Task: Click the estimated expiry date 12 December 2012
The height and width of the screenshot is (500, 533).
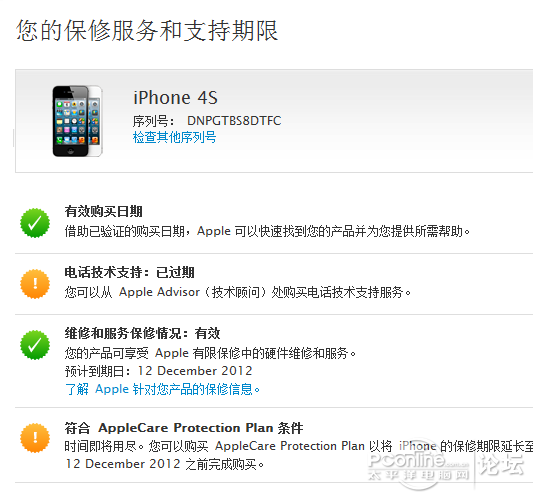Action: (195, 370)
